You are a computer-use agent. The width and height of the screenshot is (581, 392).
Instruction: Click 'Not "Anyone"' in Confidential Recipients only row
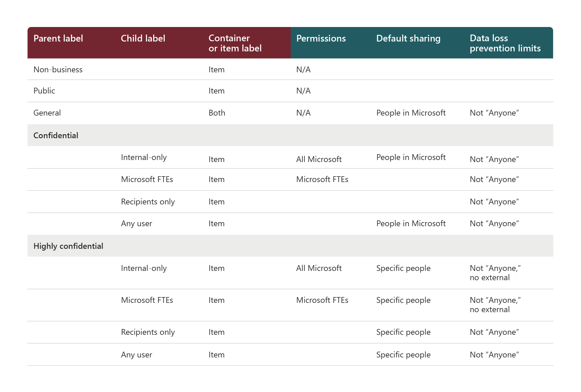pos(494,202)
